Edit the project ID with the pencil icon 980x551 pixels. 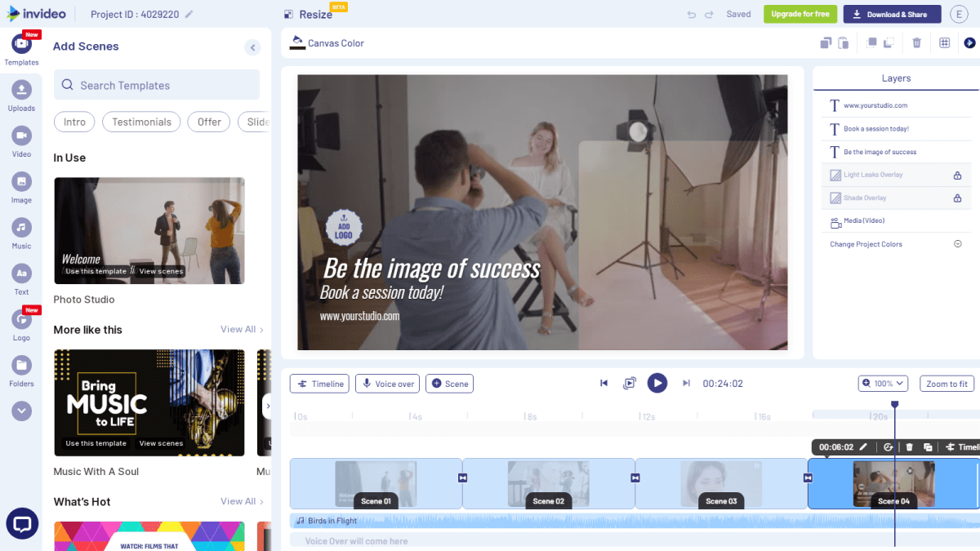coord(189,15)
